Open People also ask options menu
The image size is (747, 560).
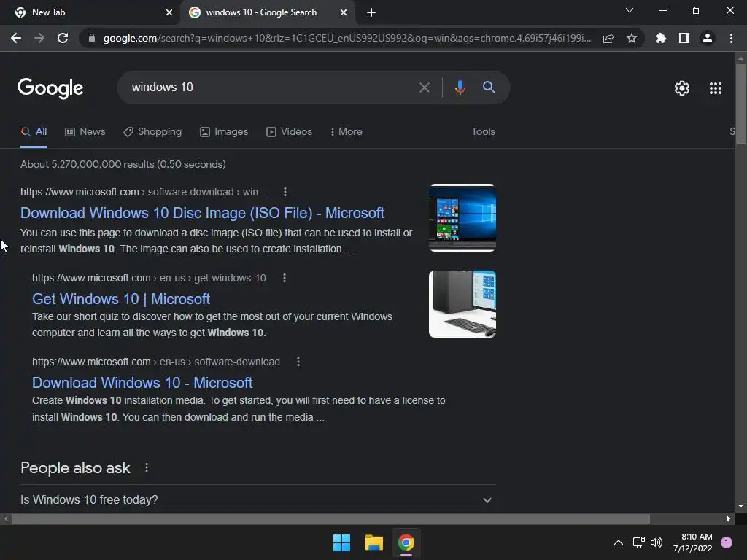(146, 467)
